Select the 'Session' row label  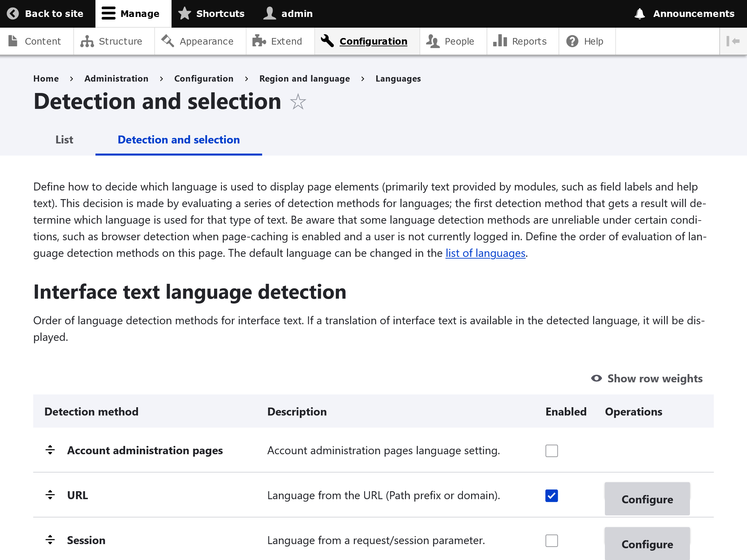(86, 540)
